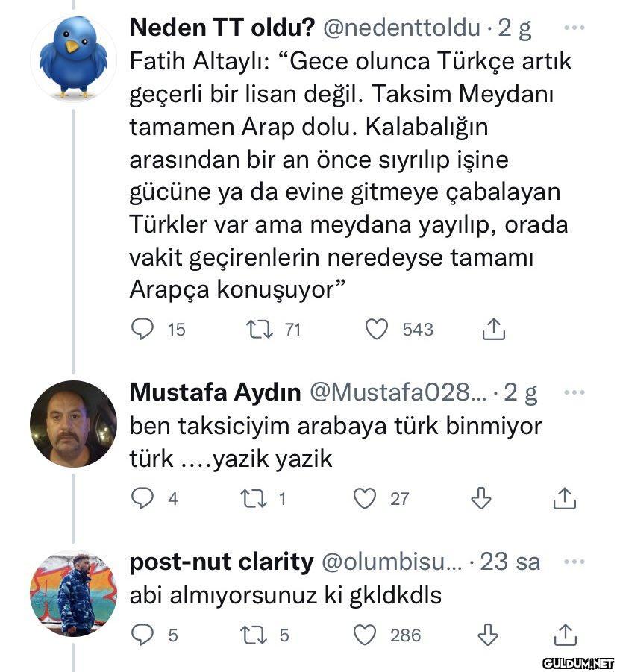Downvote Mustafa Aydın's reply
The width and height of the screenshot is (617, 672).
[482, 498]
